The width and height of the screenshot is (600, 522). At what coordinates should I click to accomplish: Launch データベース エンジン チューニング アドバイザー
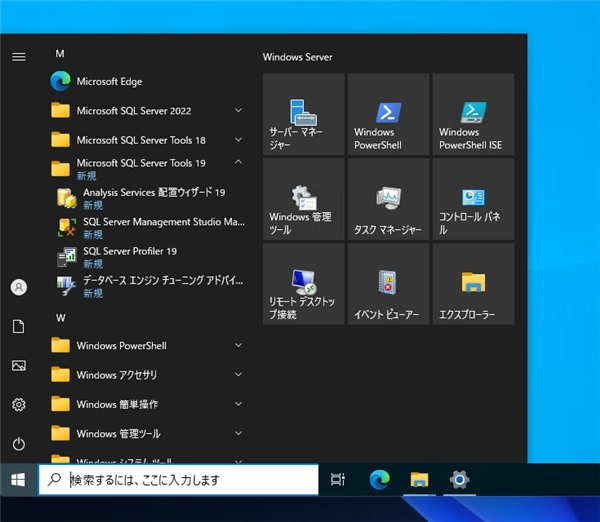point(147,287)
